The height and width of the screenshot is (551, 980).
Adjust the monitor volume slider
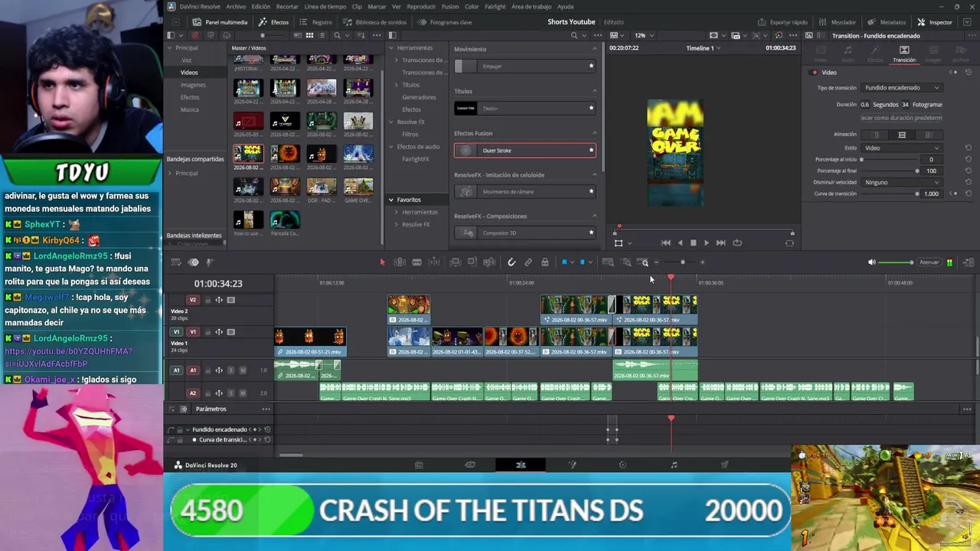pyautogui.click(x=896, y=262)
